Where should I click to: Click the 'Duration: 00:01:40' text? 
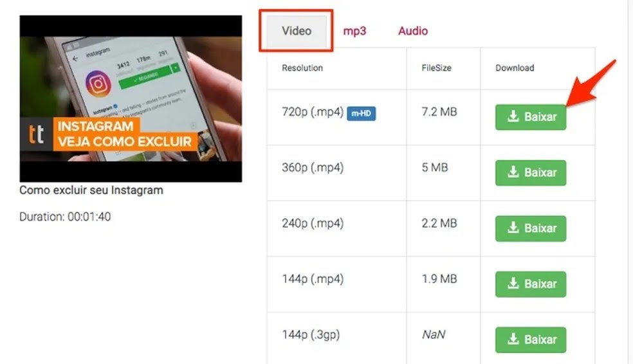click(65, 217)
